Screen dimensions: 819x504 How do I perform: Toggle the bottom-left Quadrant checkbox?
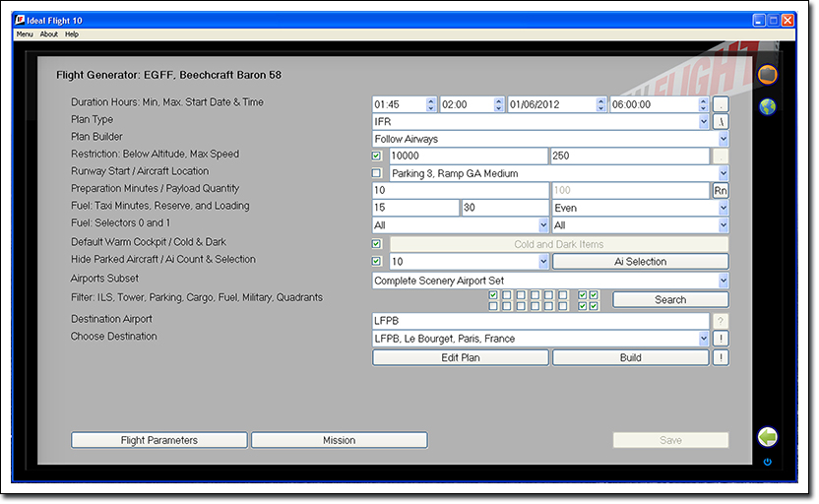[583, 306]
